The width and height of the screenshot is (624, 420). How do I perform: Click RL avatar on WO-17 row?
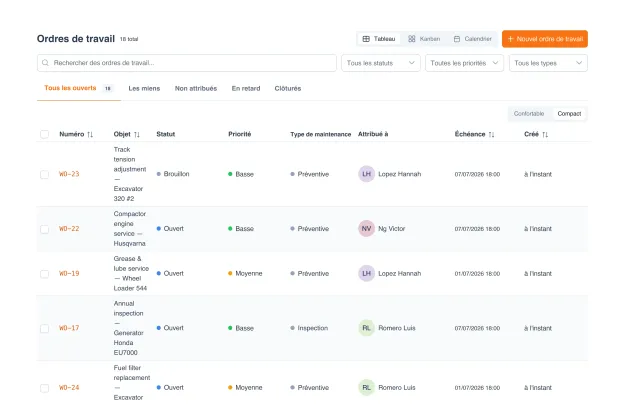pyautogui.click(x=367, y=328)
